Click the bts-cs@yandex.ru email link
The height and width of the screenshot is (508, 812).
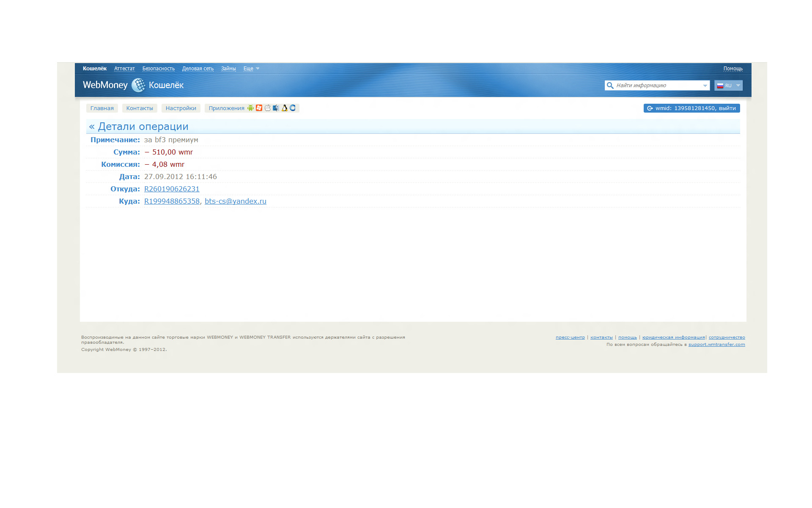click(x=236, y=201)
